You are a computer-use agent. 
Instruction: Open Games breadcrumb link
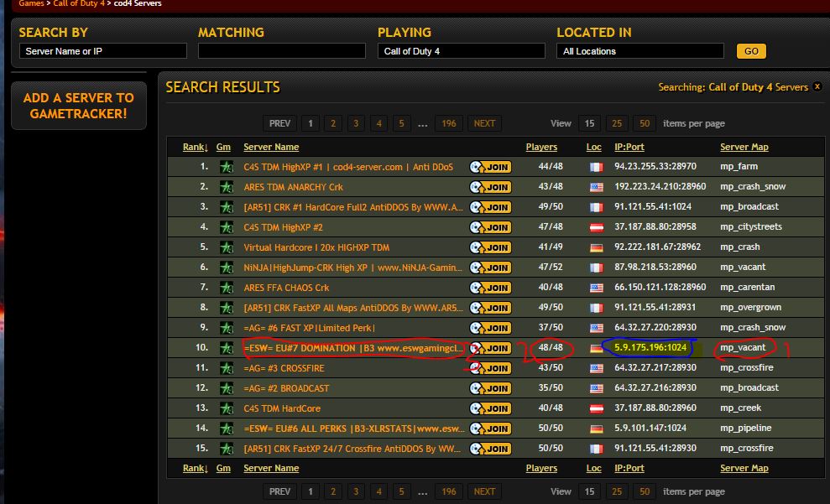[x=31, y=3]
